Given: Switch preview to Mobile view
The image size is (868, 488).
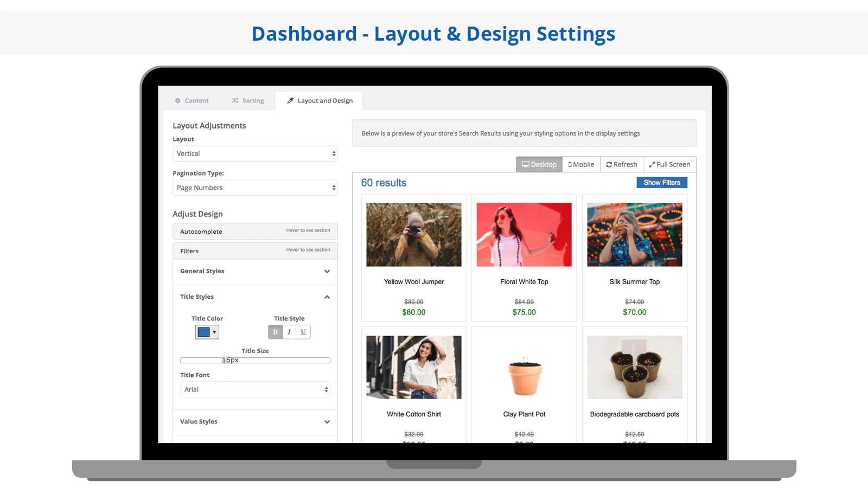Looking at the screenshot, I should pos(581,164).
